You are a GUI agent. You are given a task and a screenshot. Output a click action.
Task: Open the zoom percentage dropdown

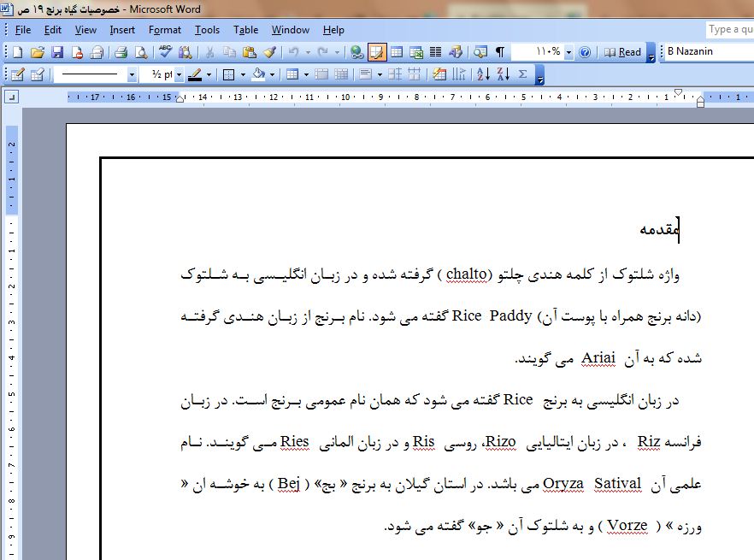pyautogui.click(x=568, y=52)
